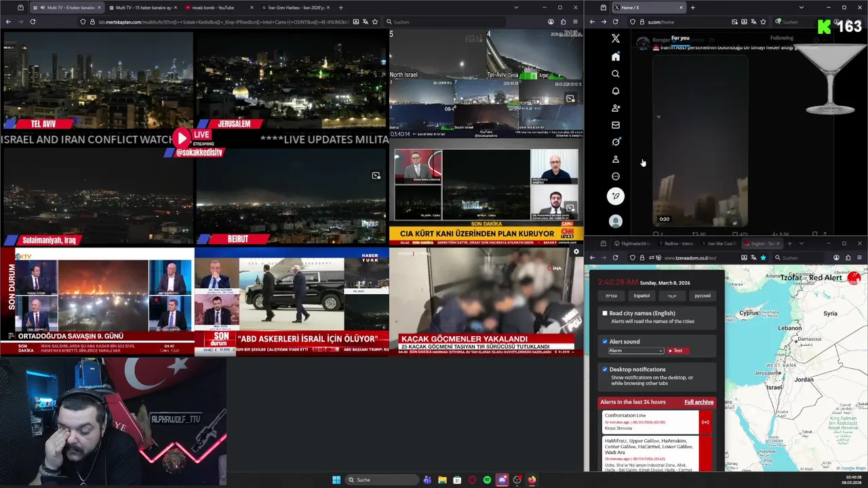
Task: Click the red live play button overlay
Action: coord(181,138)
